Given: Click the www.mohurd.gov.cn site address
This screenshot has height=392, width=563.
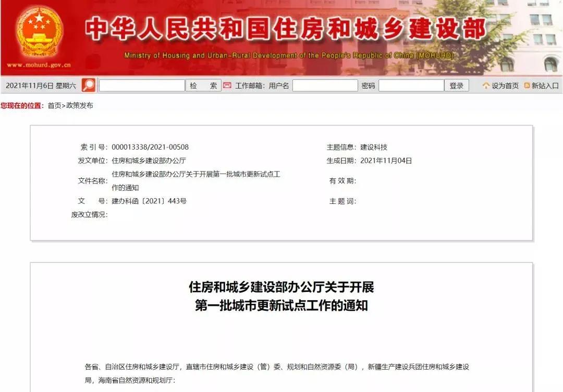Looking at the screenshot, I should click(39, 65).
